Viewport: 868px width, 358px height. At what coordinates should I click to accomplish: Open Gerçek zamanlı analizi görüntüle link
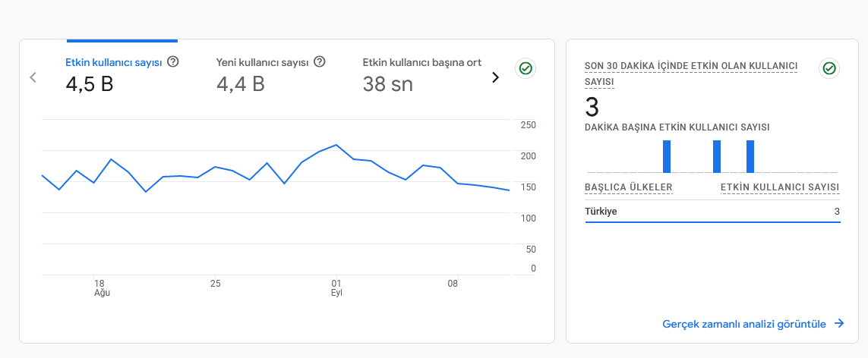pos(744,324)
